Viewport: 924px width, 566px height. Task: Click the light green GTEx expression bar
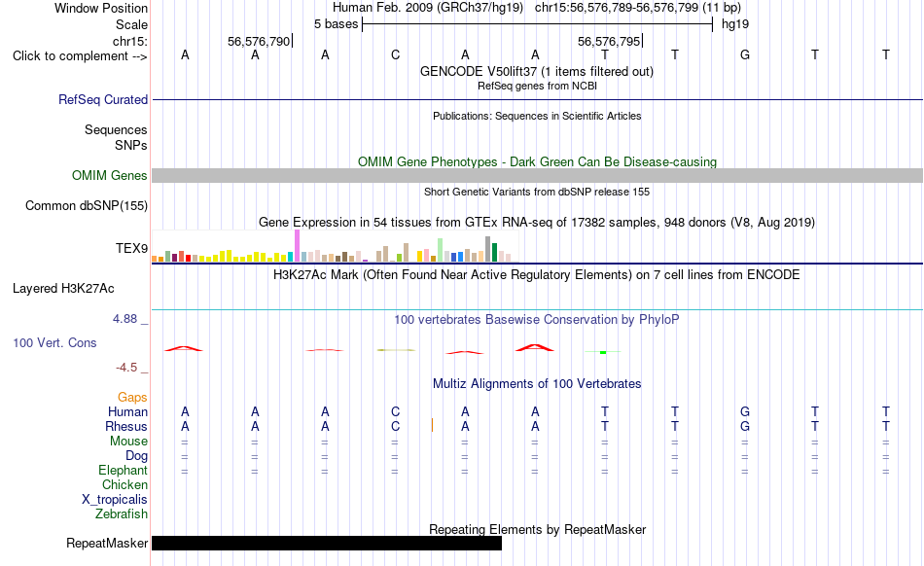pos(440,250)
